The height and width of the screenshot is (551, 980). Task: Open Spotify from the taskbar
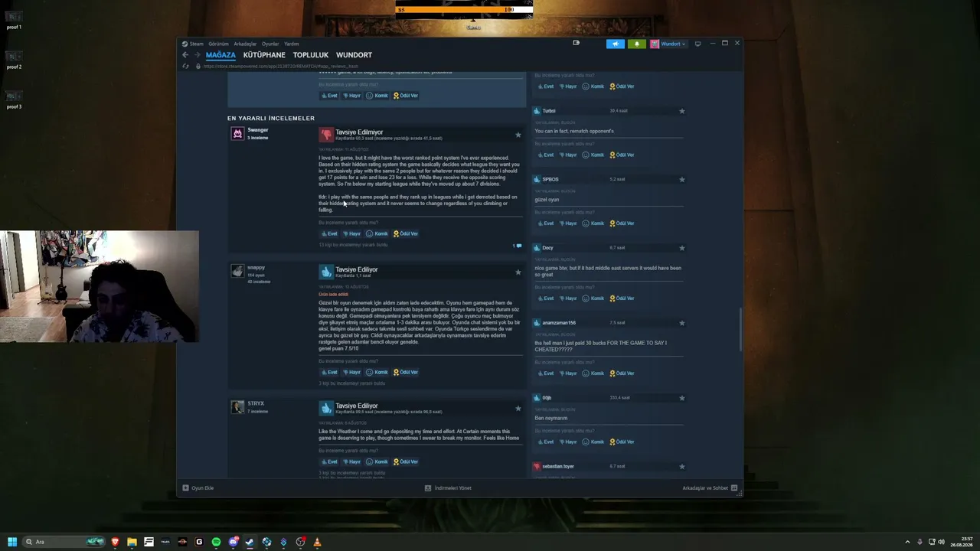coord(216,542)
